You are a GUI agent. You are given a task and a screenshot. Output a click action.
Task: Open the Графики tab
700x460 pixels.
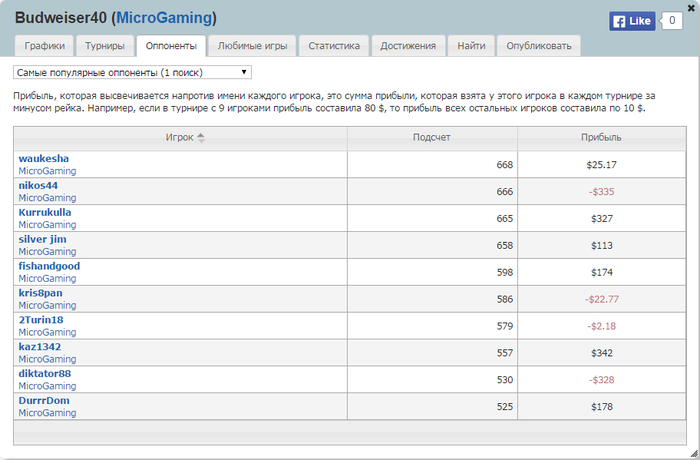pos(44,46)
